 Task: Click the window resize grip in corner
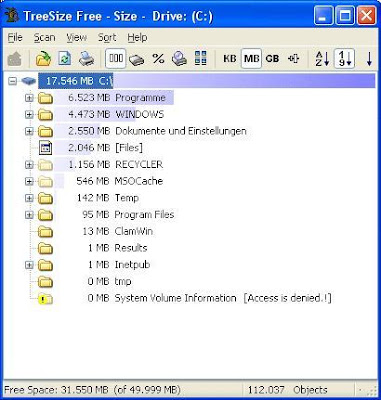[371, 390]
